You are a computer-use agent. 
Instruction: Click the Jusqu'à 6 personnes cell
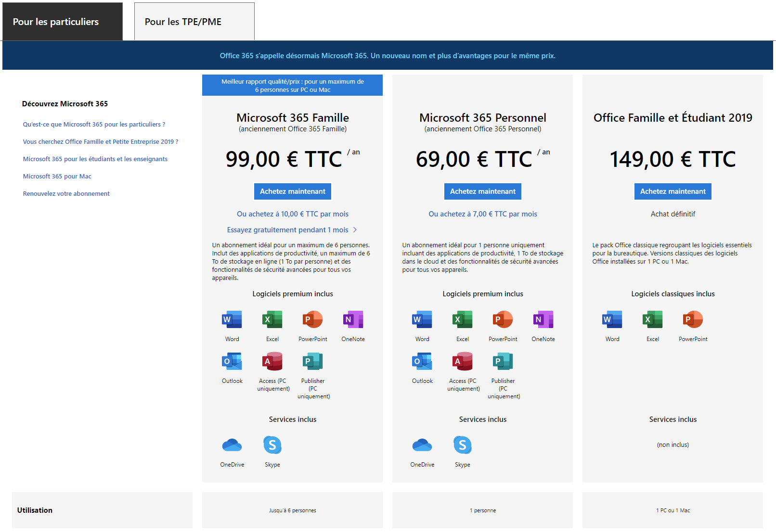coord(293,510)
